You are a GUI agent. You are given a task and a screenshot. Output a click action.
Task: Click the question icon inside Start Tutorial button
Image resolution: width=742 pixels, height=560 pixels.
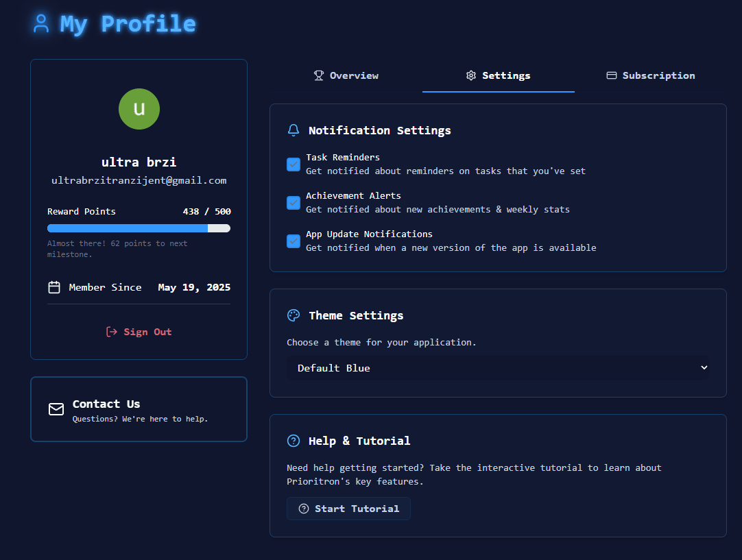(x=304, y=509)
